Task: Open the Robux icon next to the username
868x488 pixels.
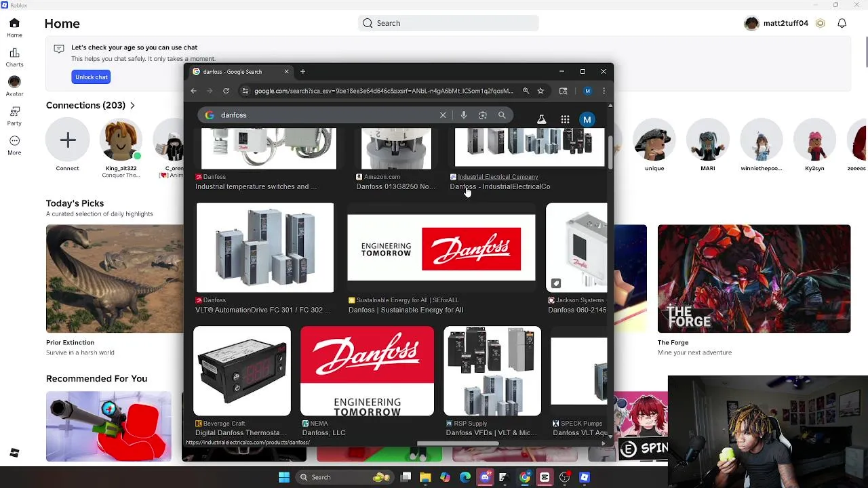Action: coord(820,23)
